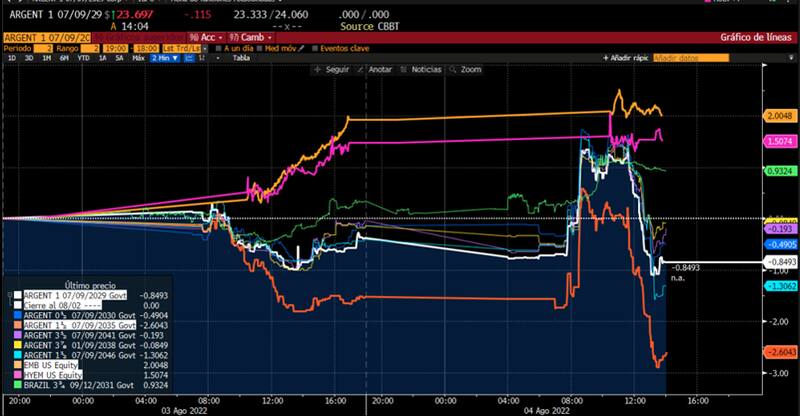The height and width of the screenshot is (416, 800).
Task: Click the line chart type icon
Action: click(x=187, y=58)
